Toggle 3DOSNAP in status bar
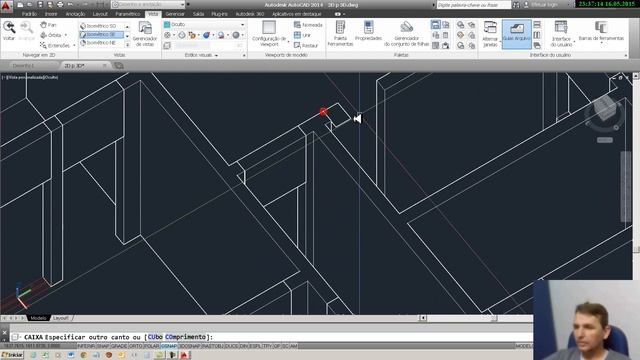This screenshot has width=640, height=360. pyautogui.click(x=189, y=346)
